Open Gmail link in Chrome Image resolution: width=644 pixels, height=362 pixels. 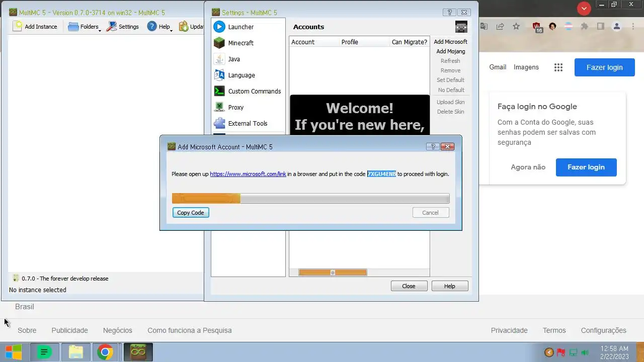[x=498, y=67]
